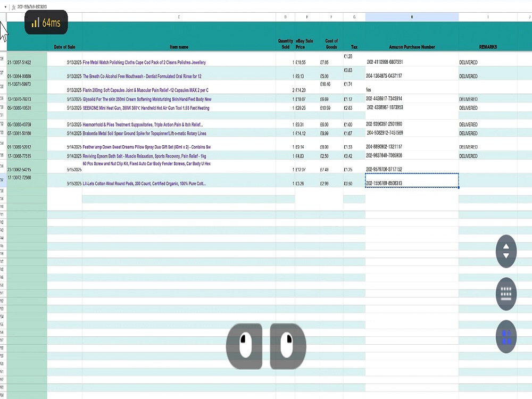Select Amazon number cell 204-5082912-7451589
532x399 pixels.
[x=412, y=132]
